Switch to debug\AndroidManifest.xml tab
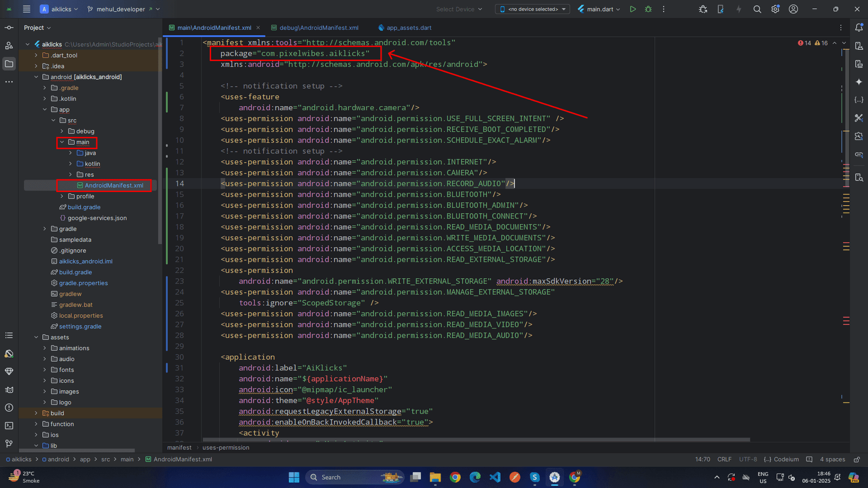The image size is (868, 488). pyautogui.click(x=318, y=28)
